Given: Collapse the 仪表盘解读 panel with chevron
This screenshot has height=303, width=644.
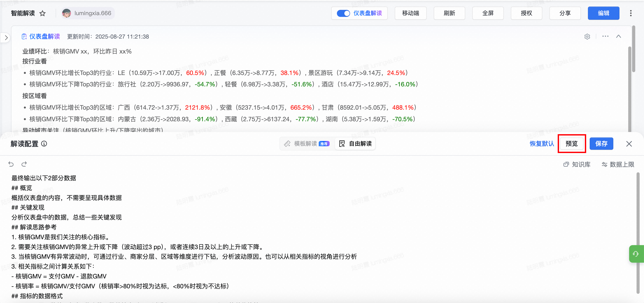Looking at the screenshot, I should (619, 37).
